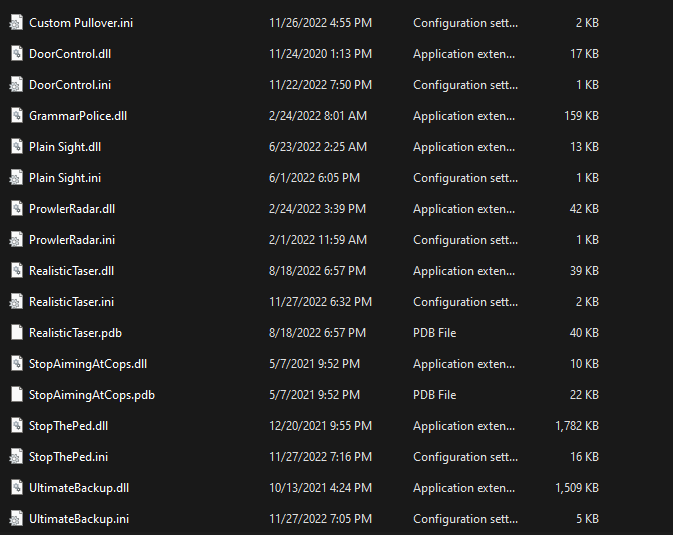Click the 11/24/2020 1:13 PM modified date
This screenshot has width=673, height=535.
(x=320, y=54)
